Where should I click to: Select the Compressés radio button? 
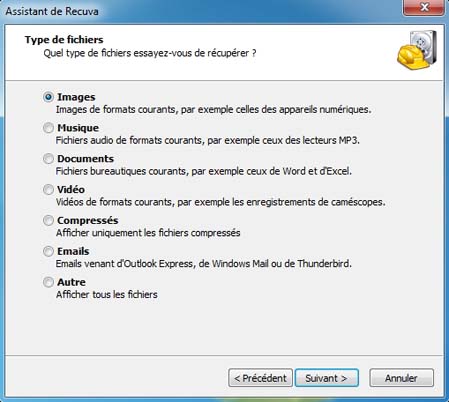coord(48,220)
